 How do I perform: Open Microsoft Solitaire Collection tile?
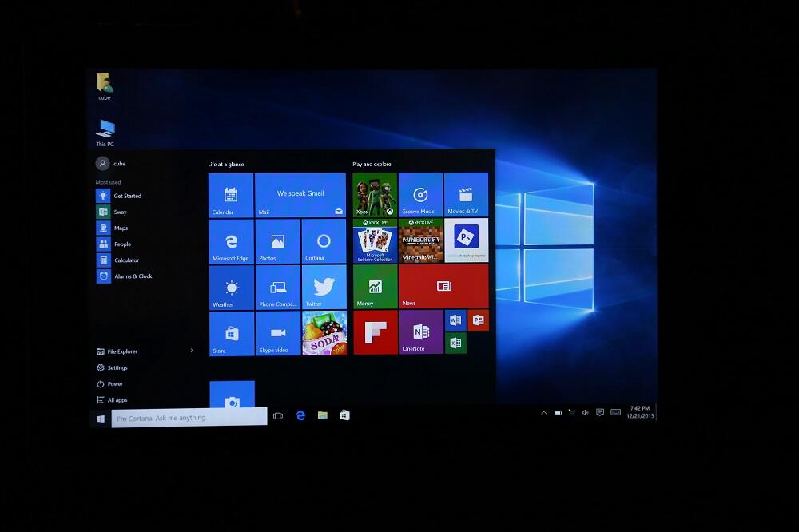375,240
